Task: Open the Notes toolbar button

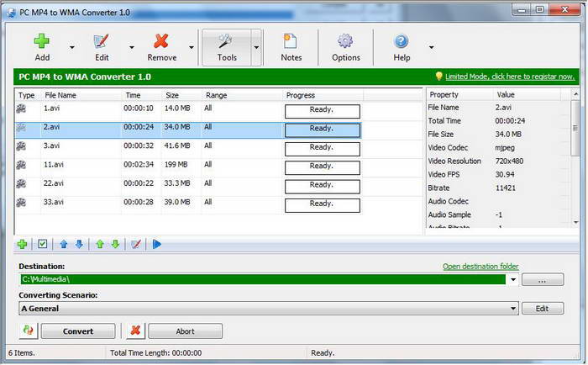Action: tap(291, 48)
